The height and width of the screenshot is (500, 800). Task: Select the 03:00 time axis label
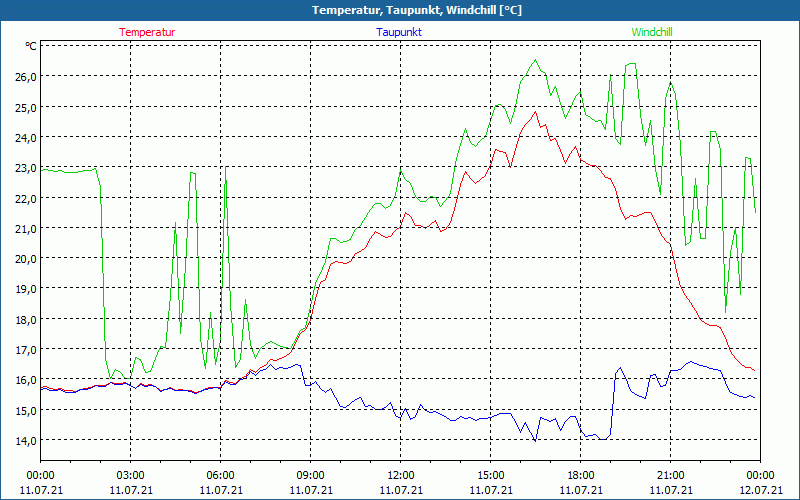(130, 475)
